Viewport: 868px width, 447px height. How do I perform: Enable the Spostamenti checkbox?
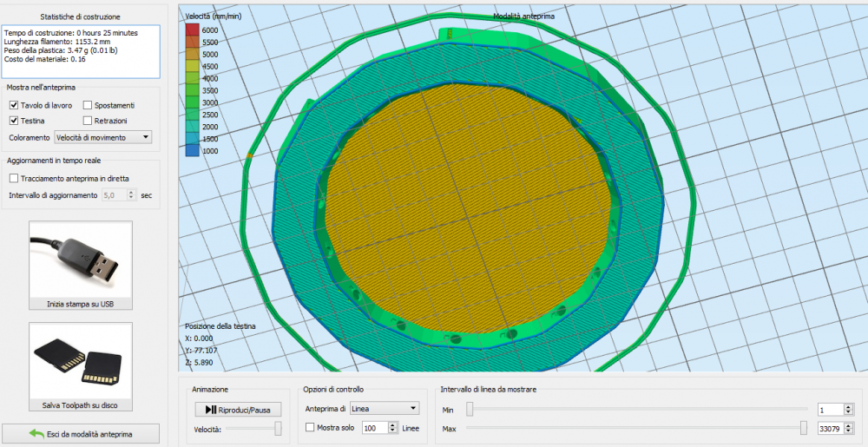(x=88, y=105)
